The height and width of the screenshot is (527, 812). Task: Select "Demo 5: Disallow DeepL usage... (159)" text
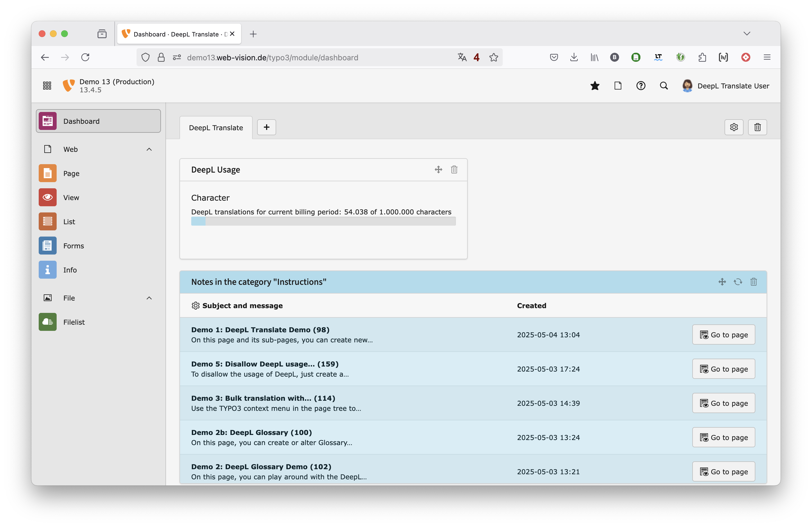click(x=265, y=364)
